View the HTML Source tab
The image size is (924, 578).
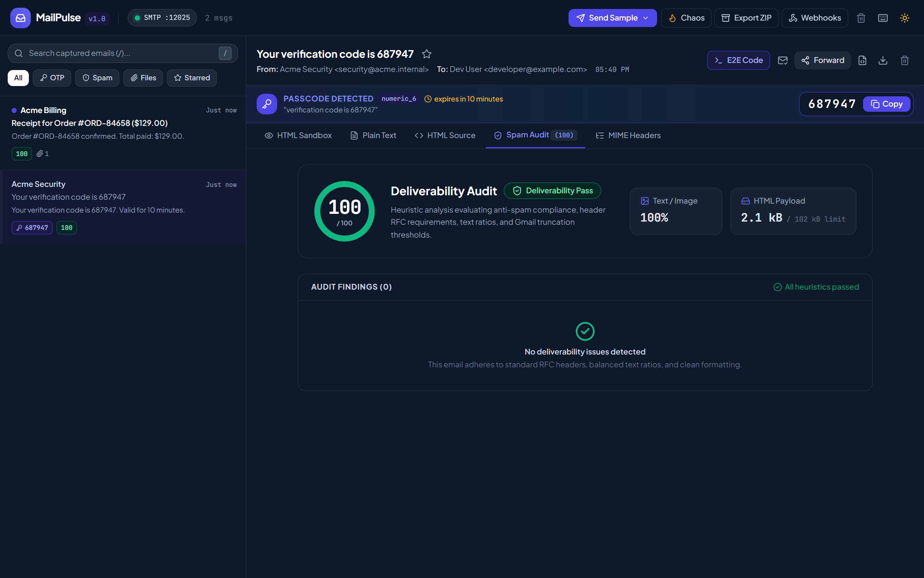tap(445, 136)
